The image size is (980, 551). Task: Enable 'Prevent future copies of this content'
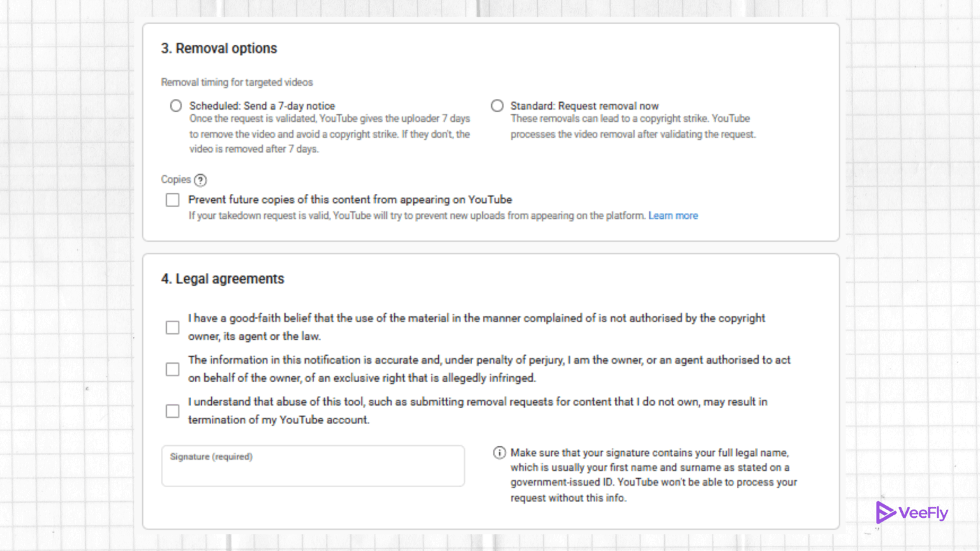coord(172,200)
